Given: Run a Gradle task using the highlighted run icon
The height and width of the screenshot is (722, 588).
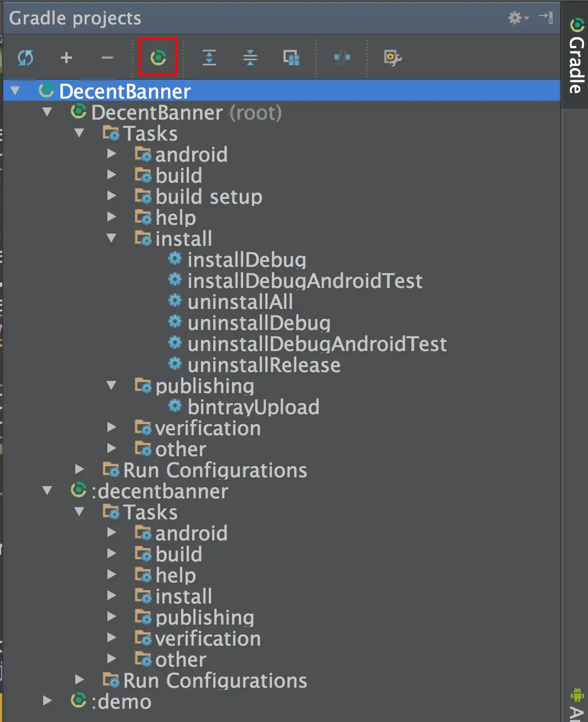Looking at the screenshot, I should point(158,56).
